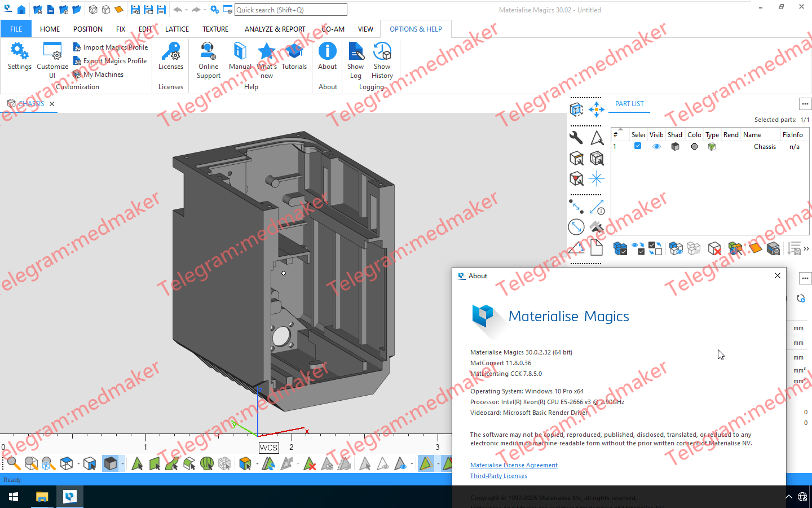Expand the part list toolbar overflow chevron
812x508 pixels.
806,248
